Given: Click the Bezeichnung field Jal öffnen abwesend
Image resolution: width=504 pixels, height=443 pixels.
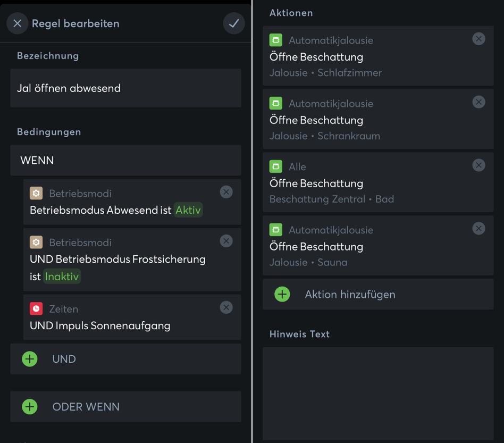Looking at the screenshot, I should [125, 88].
